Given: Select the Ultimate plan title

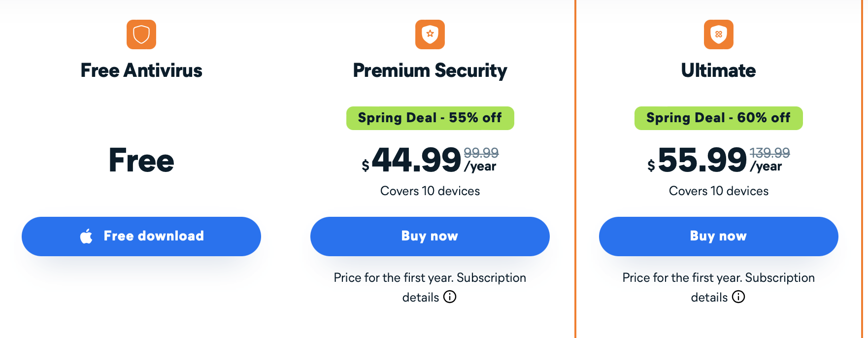Looking at the screenshot, I should point(718,70).
